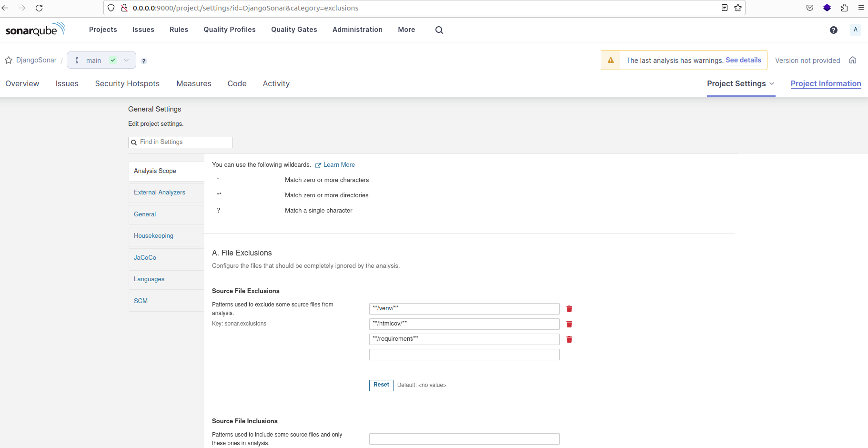Switch to Measures tab
Image resolution: width=868 pixels, height=448 pixels.
pyautogui.click(x=194, y=83)
